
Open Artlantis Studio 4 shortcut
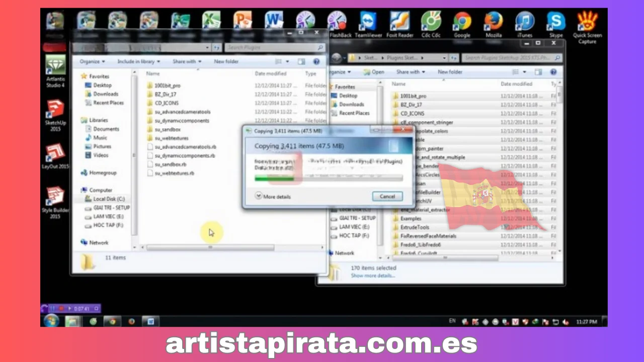coord(55,71)
